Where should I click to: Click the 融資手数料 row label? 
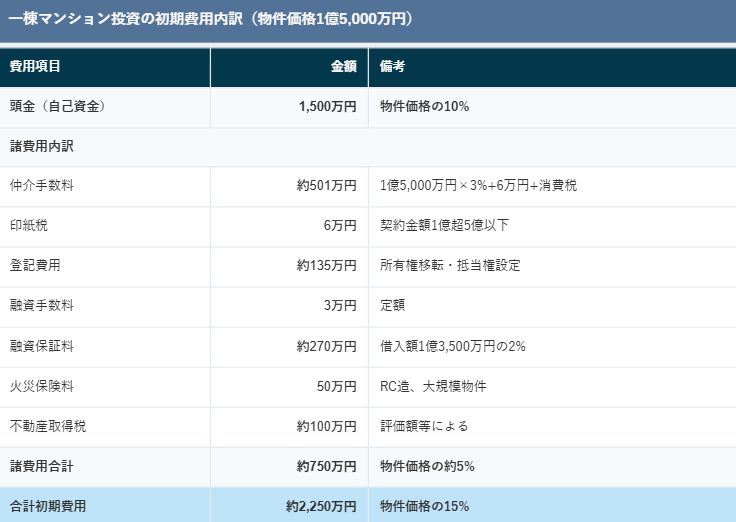41,306
